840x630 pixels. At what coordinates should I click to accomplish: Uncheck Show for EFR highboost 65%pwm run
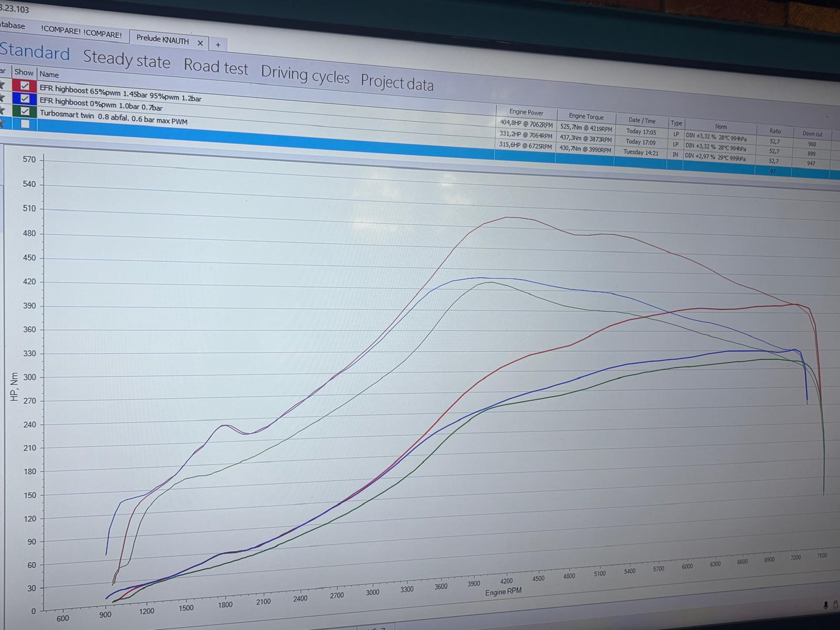[24, 86]
